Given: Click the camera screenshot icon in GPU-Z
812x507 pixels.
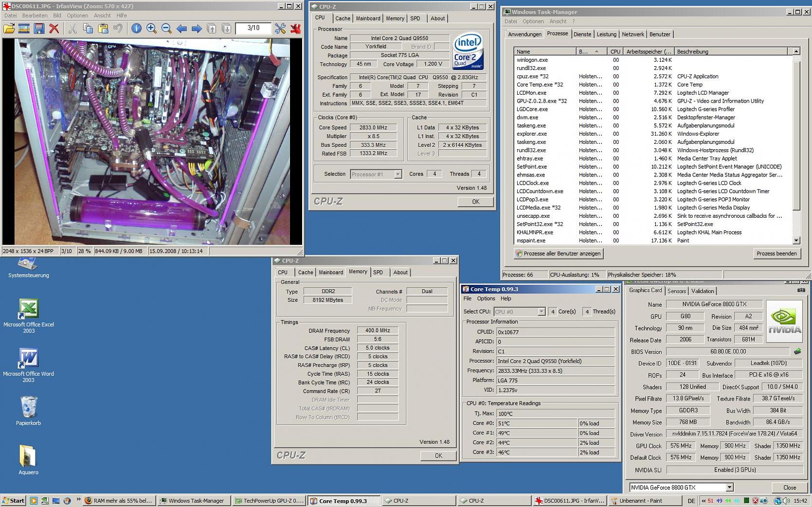Looking at the screenshot, I should pos(801,290).
